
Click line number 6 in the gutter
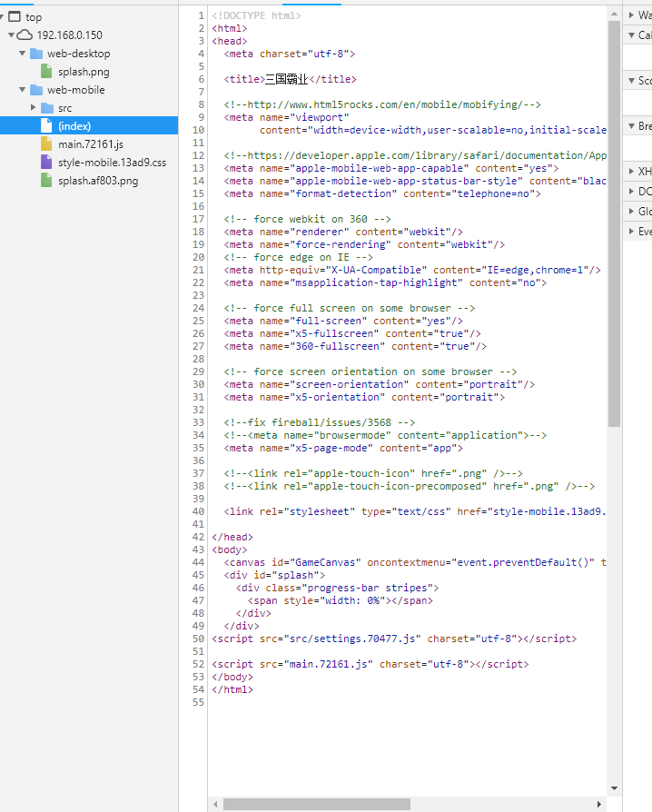pos(202,79)
